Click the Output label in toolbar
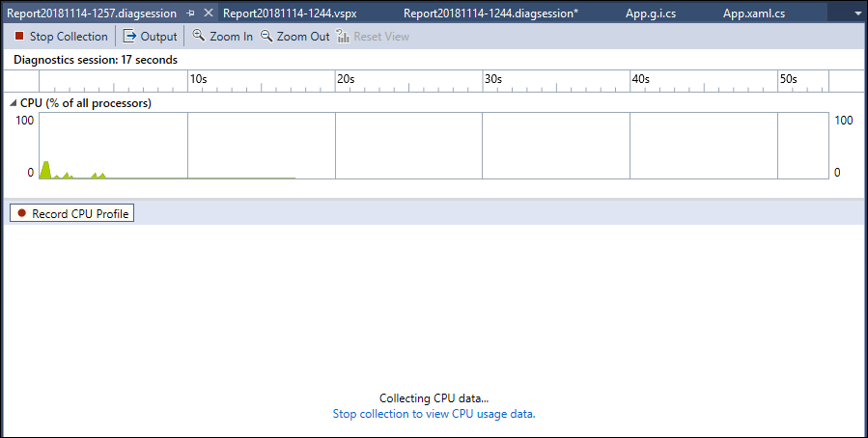The width and height of the screenshot is (868, 438). [159, 37]
